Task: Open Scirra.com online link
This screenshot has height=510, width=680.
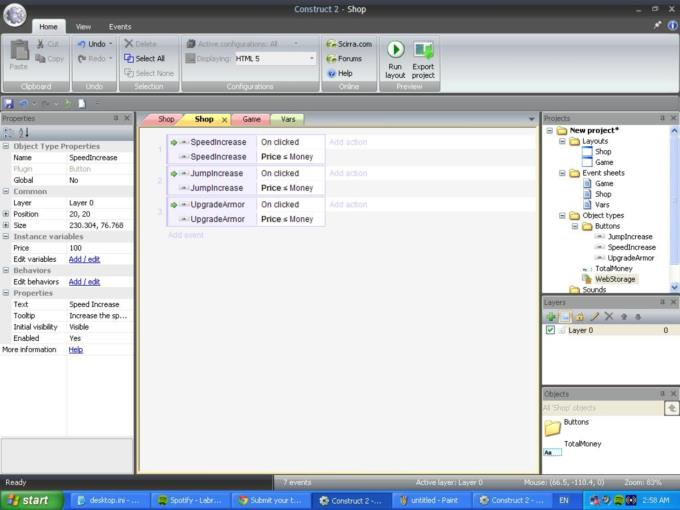Action: pos(349,44)
